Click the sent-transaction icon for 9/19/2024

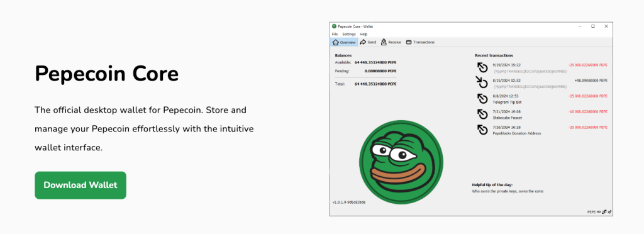coord(482,67)
